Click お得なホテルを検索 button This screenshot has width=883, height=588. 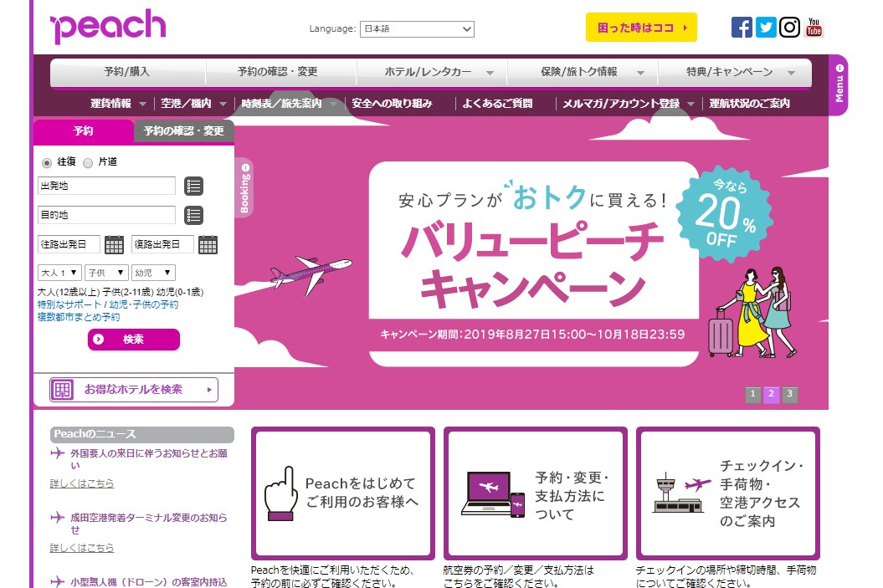click(133, 390)
